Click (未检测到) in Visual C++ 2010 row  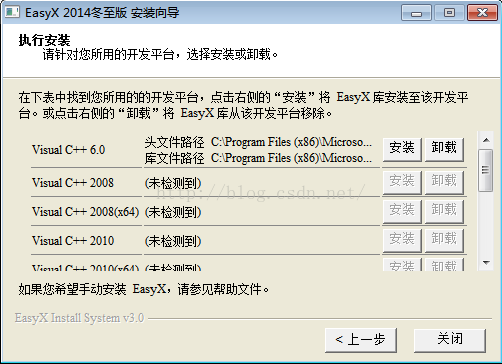click(x=173, y=241)
